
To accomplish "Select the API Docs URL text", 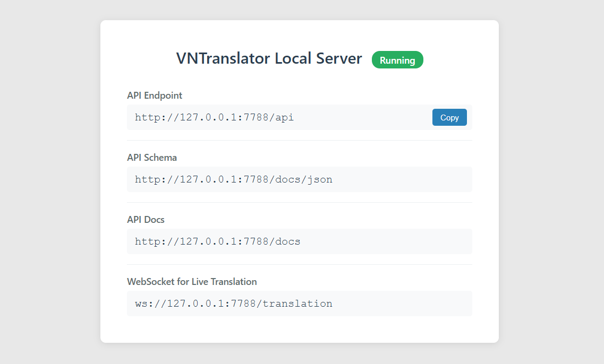I will 217,241.
